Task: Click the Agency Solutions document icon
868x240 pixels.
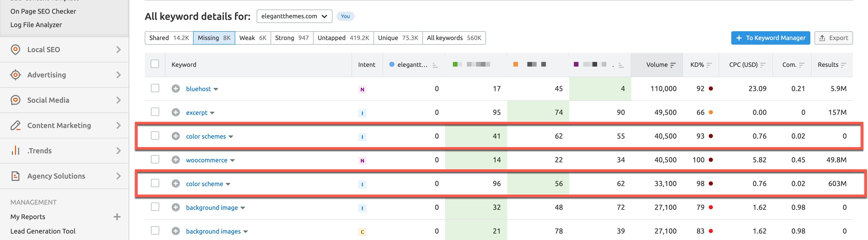Action: 16,176
